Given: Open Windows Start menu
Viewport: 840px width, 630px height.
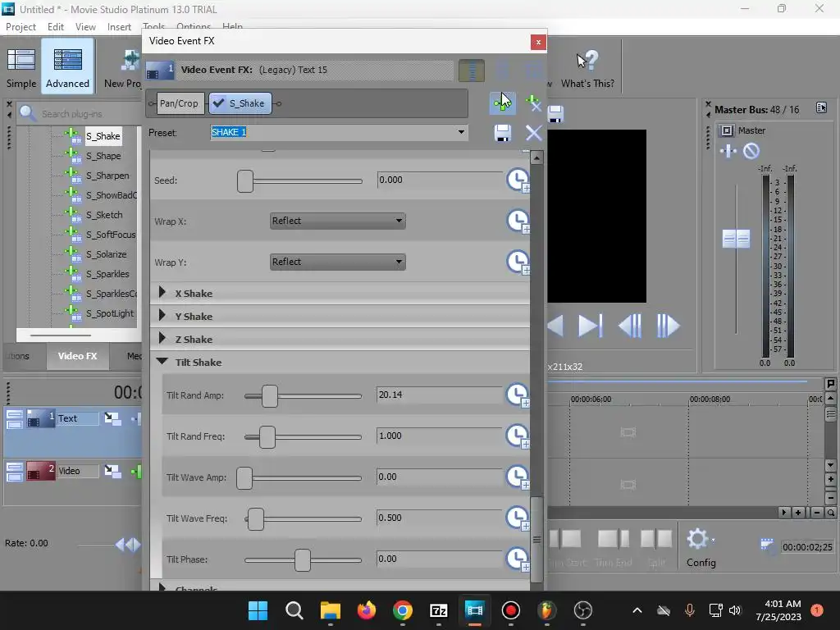Looking at the screenshot, I should point(258,610).
